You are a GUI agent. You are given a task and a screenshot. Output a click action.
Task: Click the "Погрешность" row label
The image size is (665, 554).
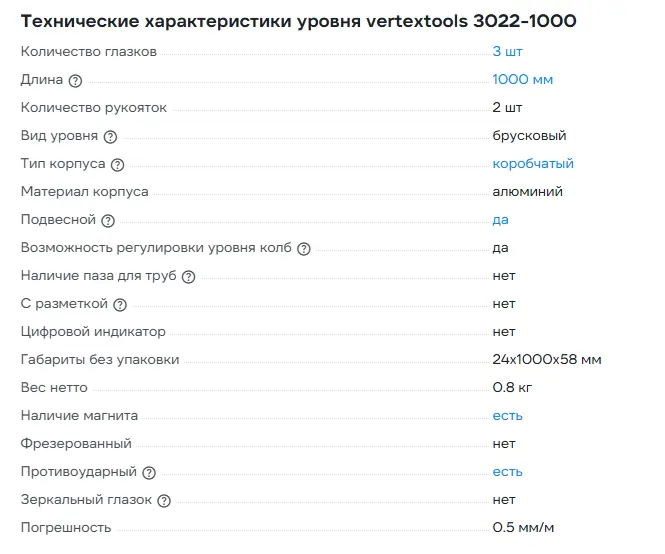(66, 527)
